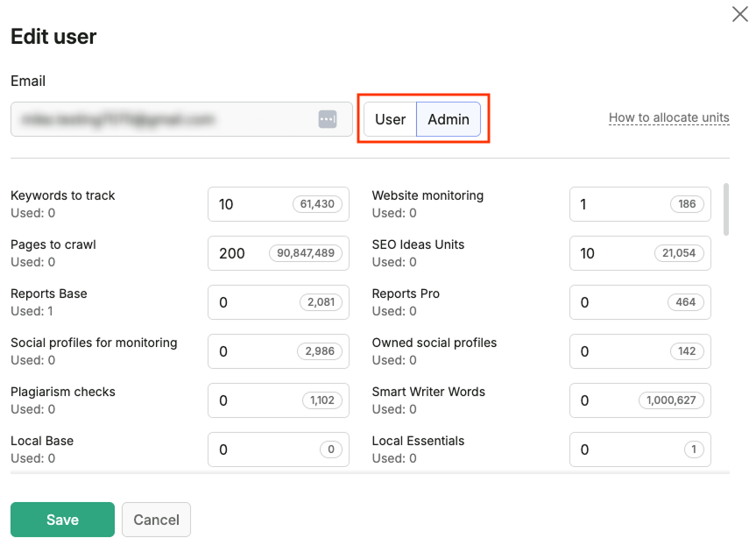This screenshot has height=545, width=756.
Task: Click the Edit user heading
Action: 53,37
